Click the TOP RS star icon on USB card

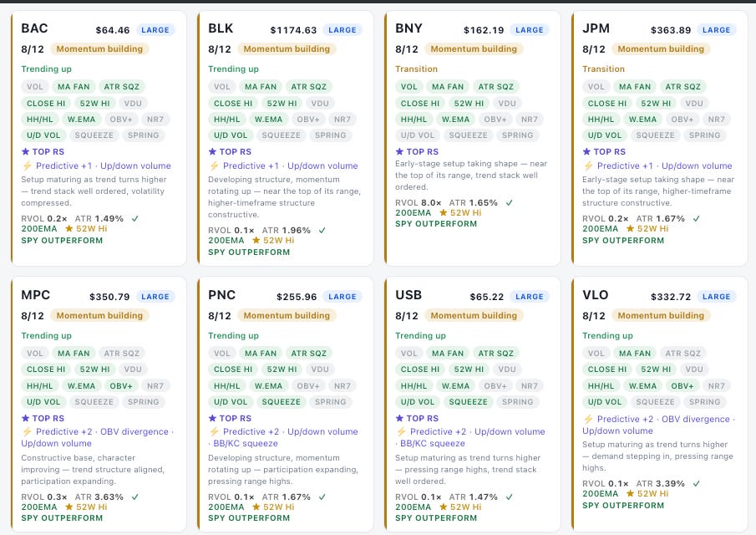[399, 418]
